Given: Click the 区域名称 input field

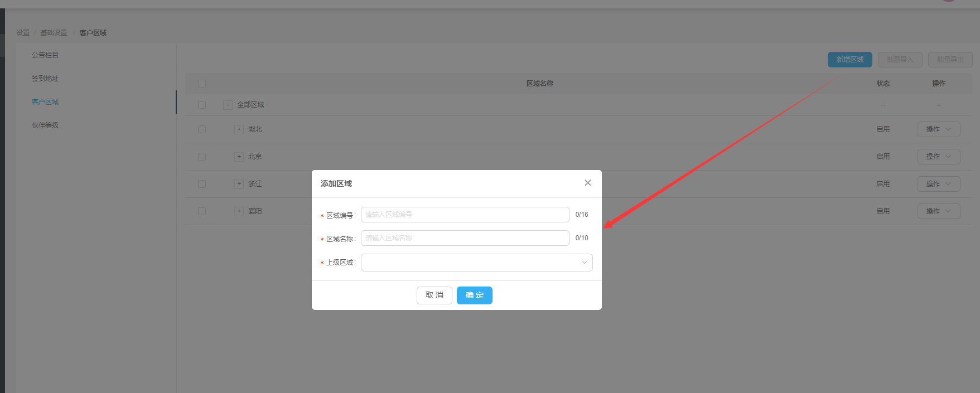Looking at the screenshot, I should pyautogui.click(x=465, y=238).
